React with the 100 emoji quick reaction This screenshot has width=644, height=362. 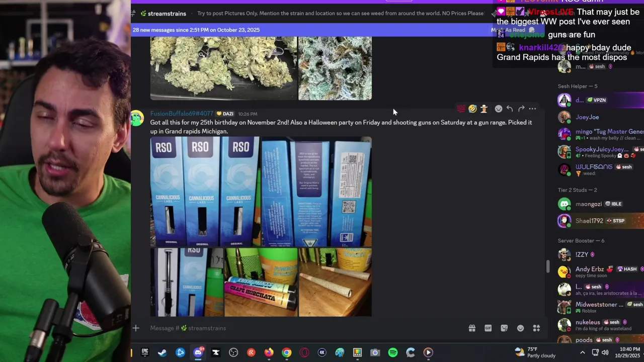click(x=461, y=109)
